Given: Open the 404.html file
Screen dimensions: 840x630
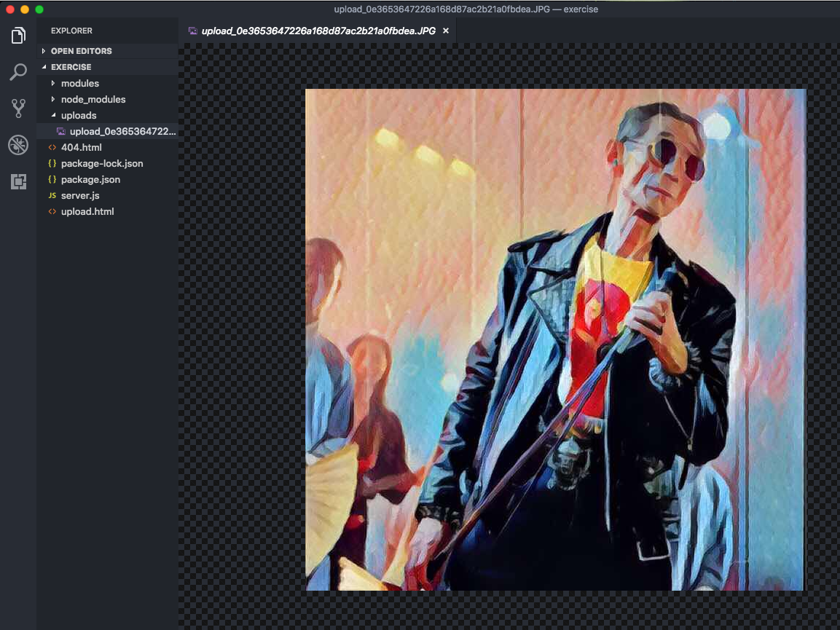Looking at the screenshot, I should click(x=107, y=147).
